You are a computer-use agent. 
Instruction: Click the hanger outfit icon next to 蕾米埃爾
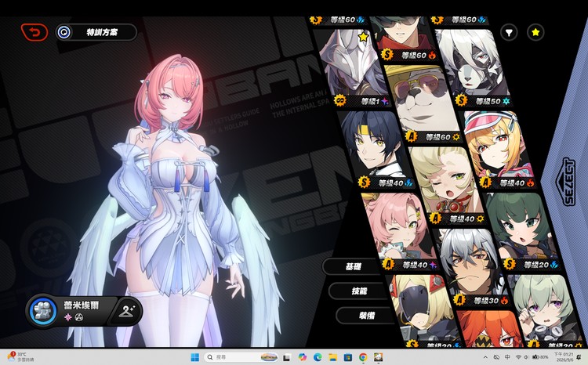point(126,311)
